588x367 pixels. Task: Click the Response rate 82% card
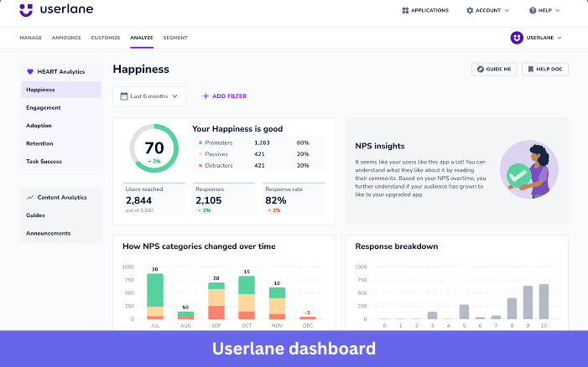point(294,199)
